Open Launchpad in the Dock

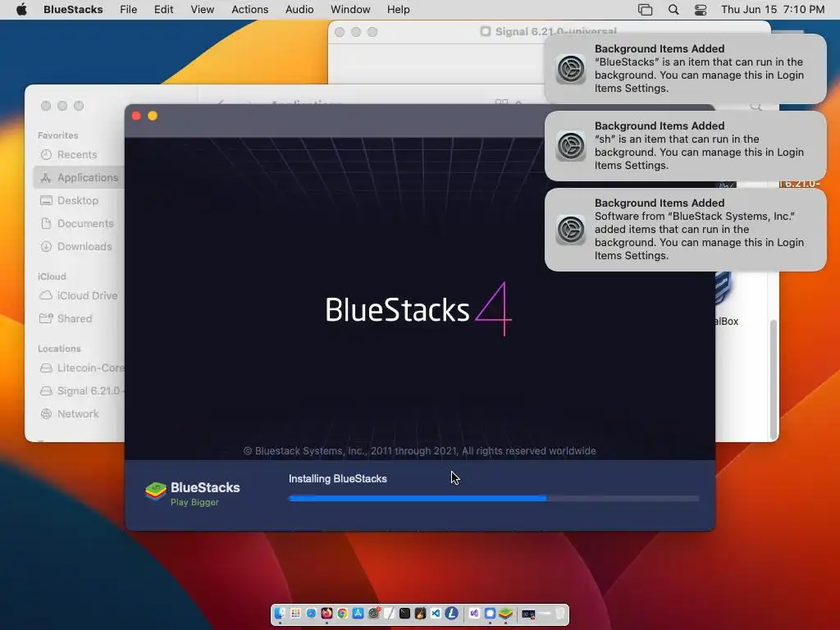[x=295, y=614]
